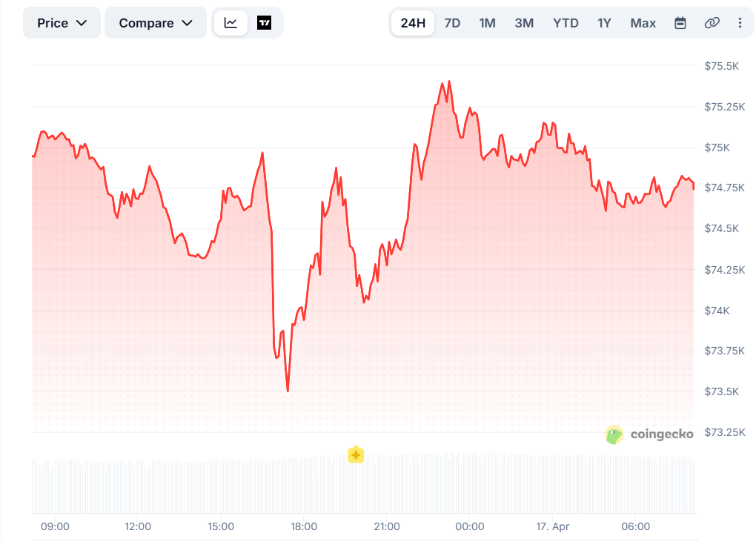Show the Max time range
Image resolution: width=756 pixels, height=542 pixels.
(643, 23)
